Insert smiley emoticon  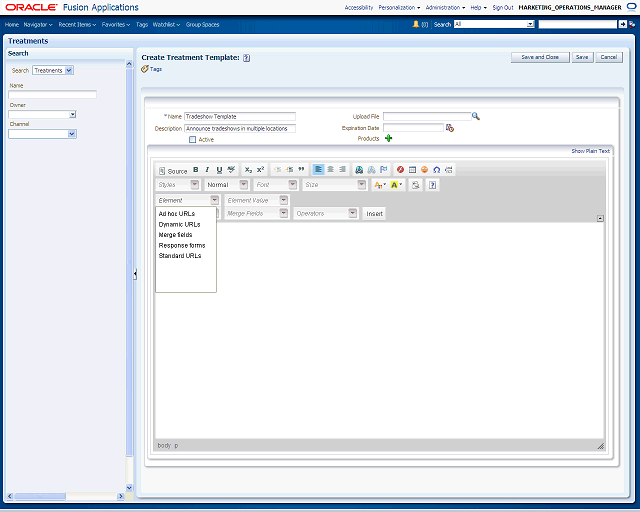[424, 170]
